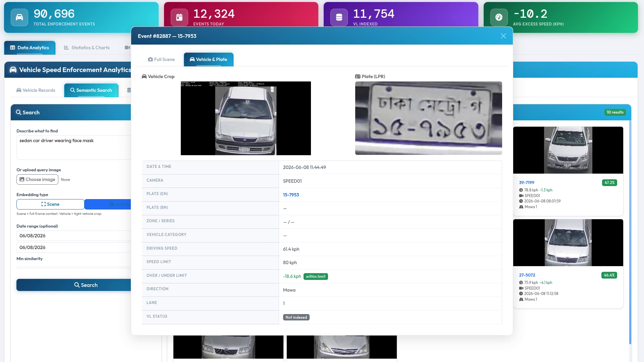This screenshot has width=644, height=362.
Task: Click the magnifier icon in Search panel header
Action: [19, 112]
